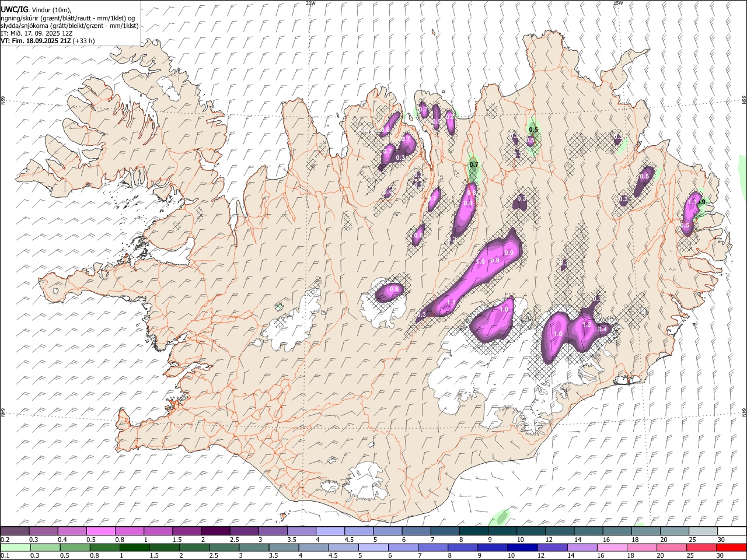Choose the light green 0.3–0.5 rain swatch
Screen dimensions: 747x560
pyautogui.click(x=46, y=547)
